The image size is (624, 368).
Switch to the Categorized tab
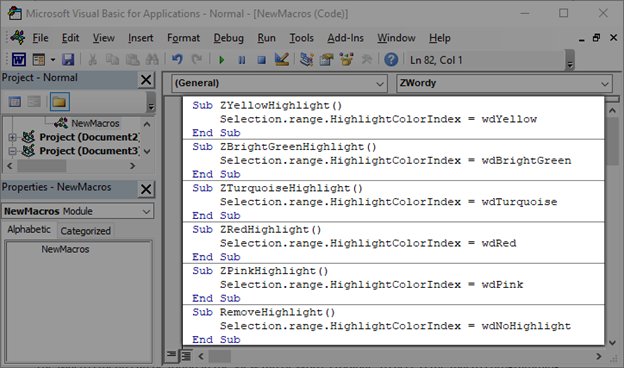(x=86, y=231)
